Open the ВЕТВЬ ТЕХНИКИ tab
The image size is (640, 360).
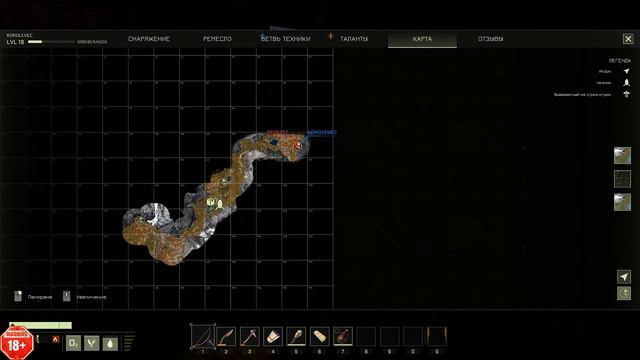tap(286, 39)
